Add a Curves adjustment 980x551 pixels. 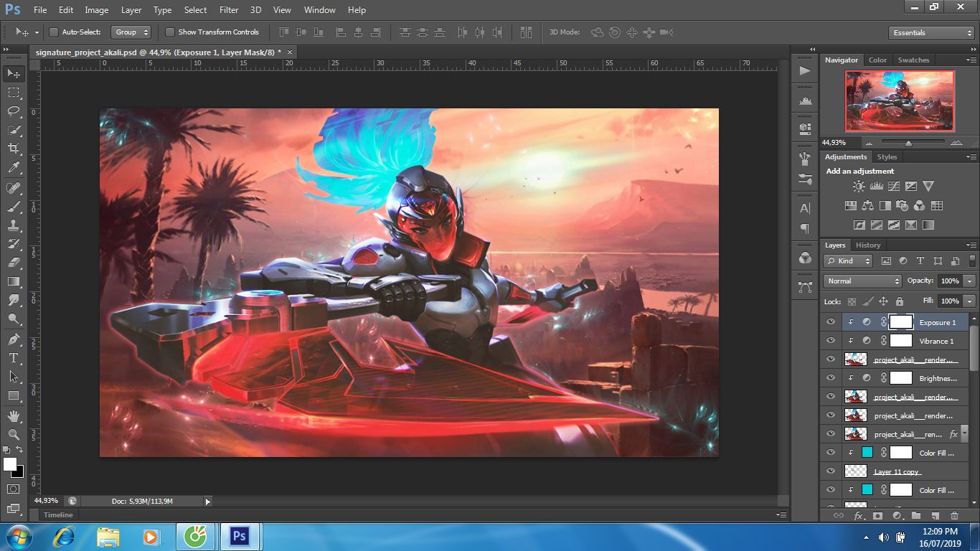(x=893, y=186)
